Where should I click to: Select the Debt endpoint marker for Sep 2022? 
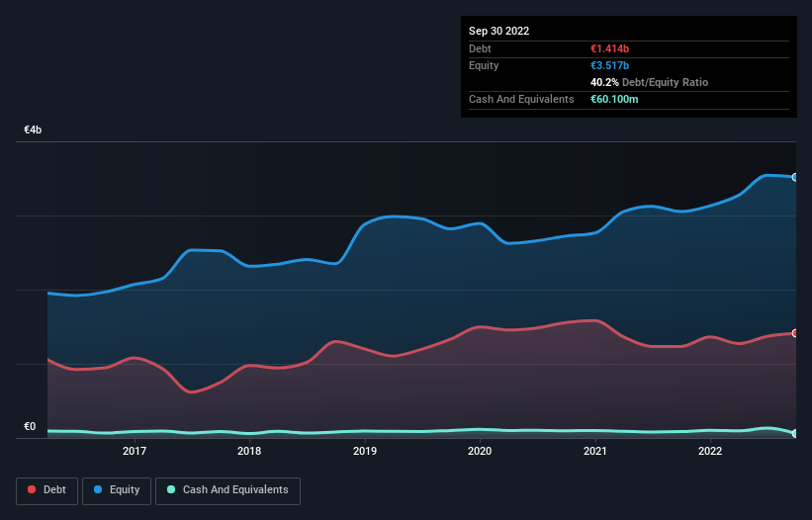(x=795, y=333)
